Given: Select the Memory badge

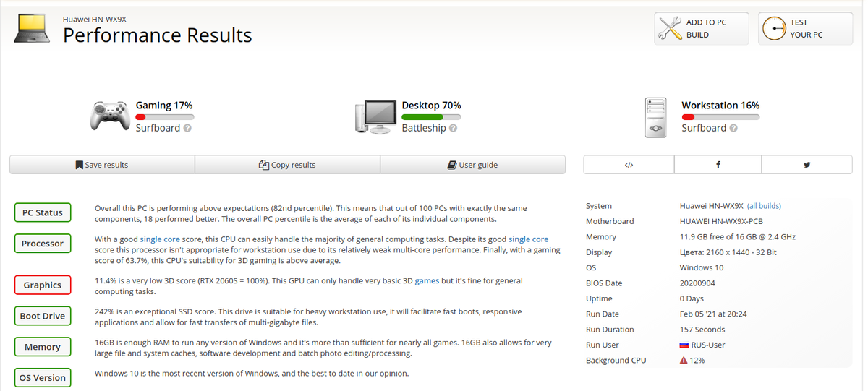Looking at the screenshot, I should tap(43, 347).
